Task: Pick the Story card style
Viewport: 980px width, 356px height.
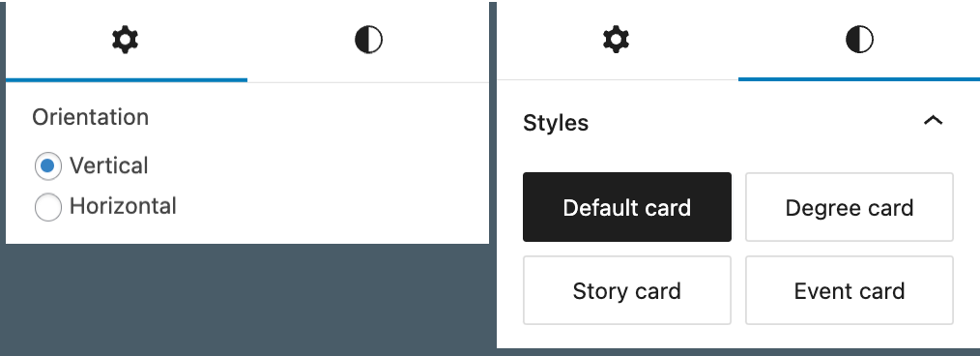Action: 627,290
